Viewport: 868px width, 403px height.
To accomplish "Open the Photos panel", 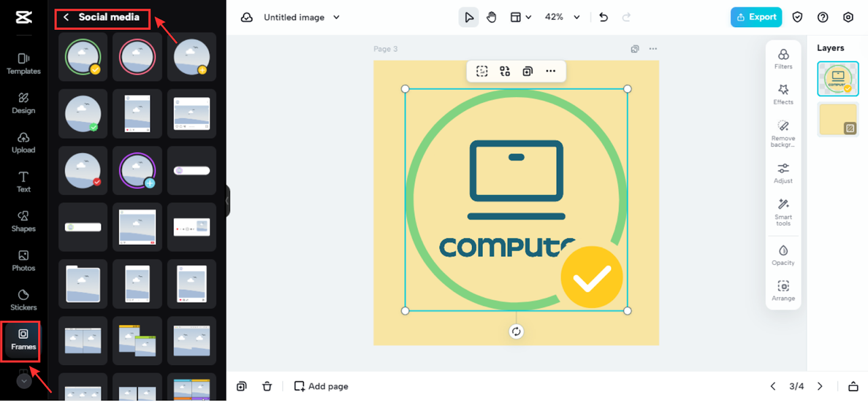I will [x=24, y=260].
